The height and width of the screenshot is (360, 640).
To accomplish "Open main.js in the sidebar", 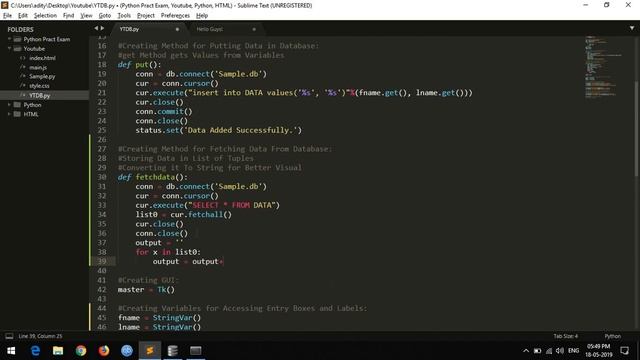I will [x=38, y=67].
